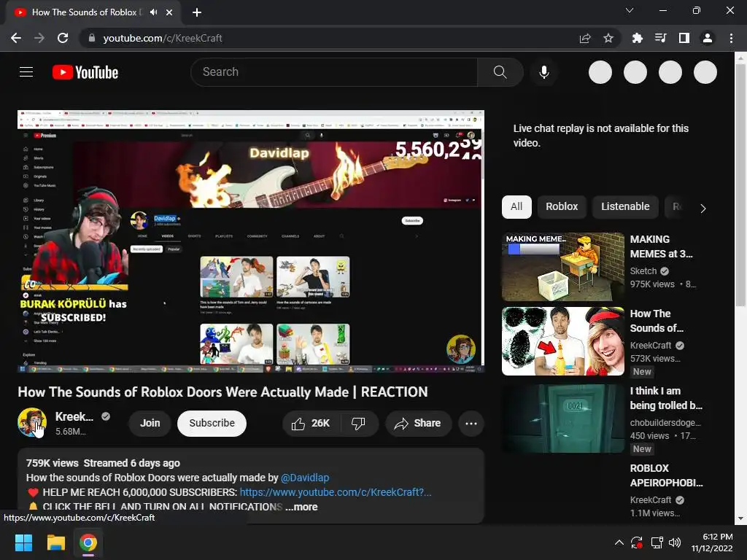Expand the description with ...more

pos(301,507)
